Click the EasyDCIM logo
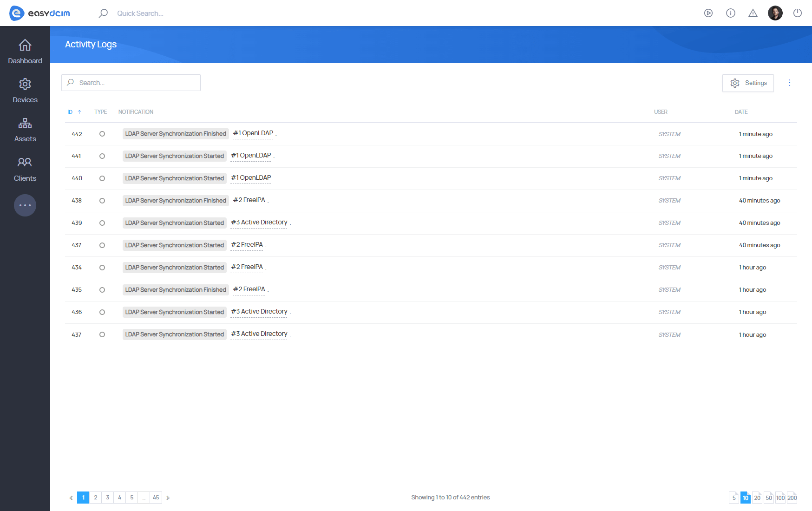The height and width of the screenshot is (511, 812). pyautogui.click(x=39, y=13)
